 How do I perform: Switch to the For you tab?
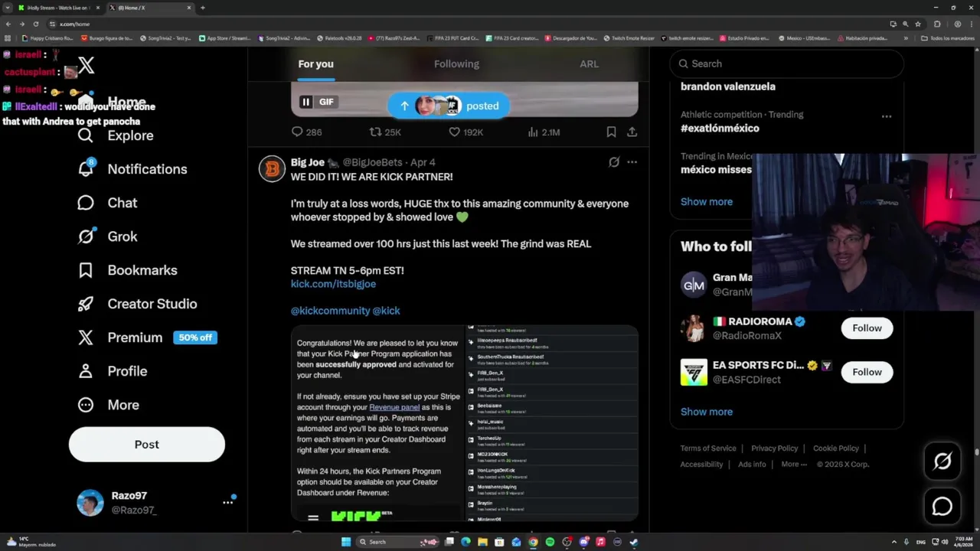[315, 64]
